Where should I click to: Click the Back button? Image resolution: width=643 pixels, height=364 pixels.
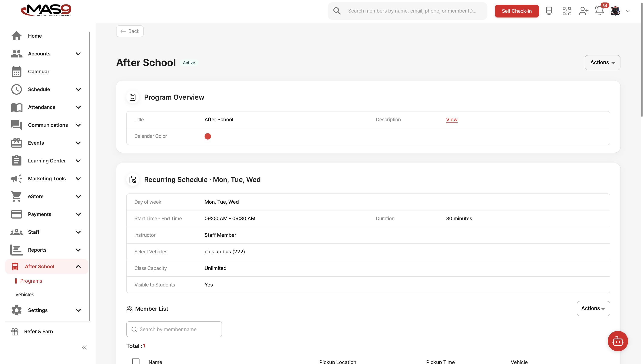coord(130,31)
